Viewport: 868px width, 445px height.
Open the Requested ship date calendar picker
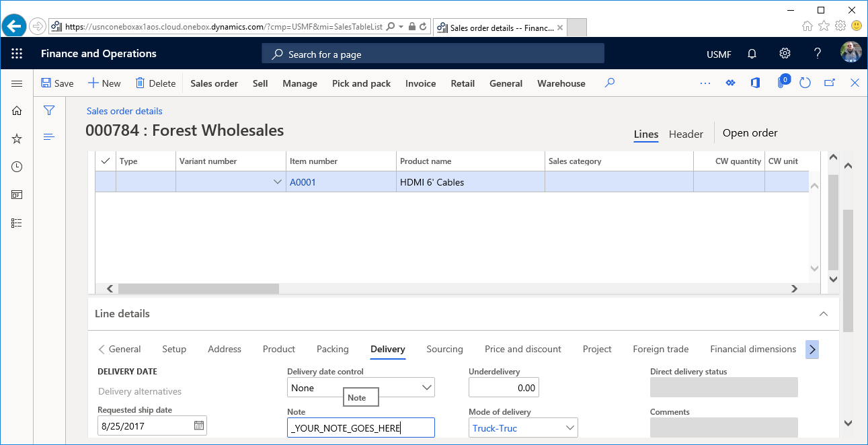point(198,425)
